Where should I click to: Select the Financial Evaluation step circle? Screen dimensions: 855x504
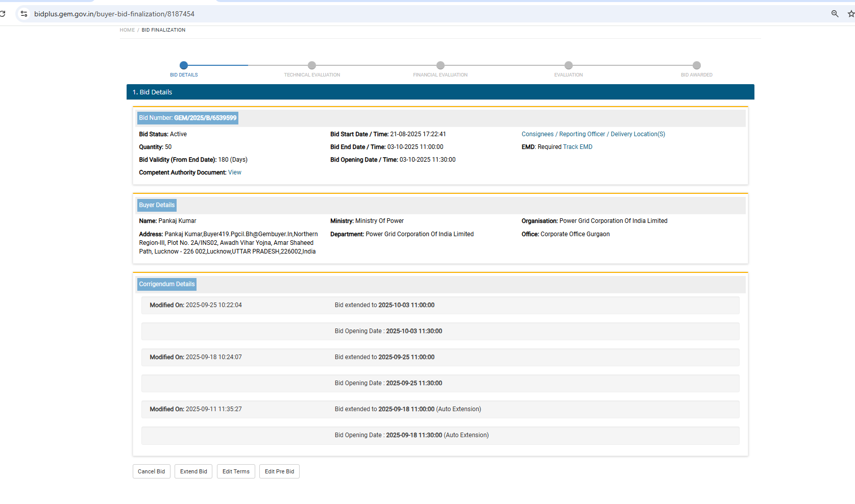pos(441,65)
